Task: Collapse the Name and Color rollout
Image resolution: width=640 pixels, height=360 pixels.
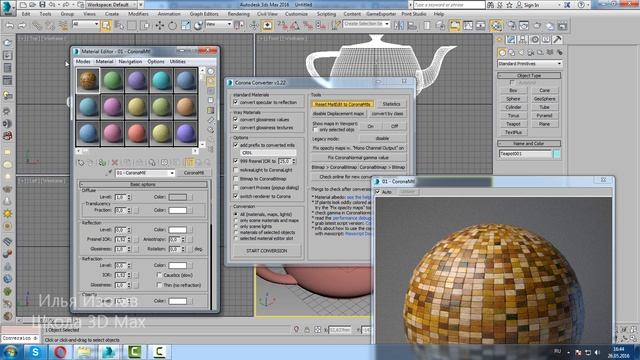Action: (x=529, y=143)
